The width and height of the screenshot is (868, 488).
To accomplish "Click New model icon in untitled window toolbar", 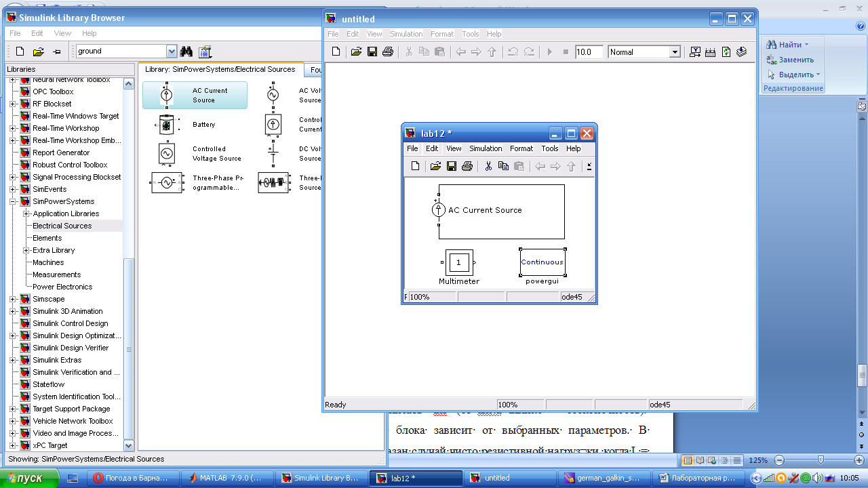I will click(x=336, y=52).
